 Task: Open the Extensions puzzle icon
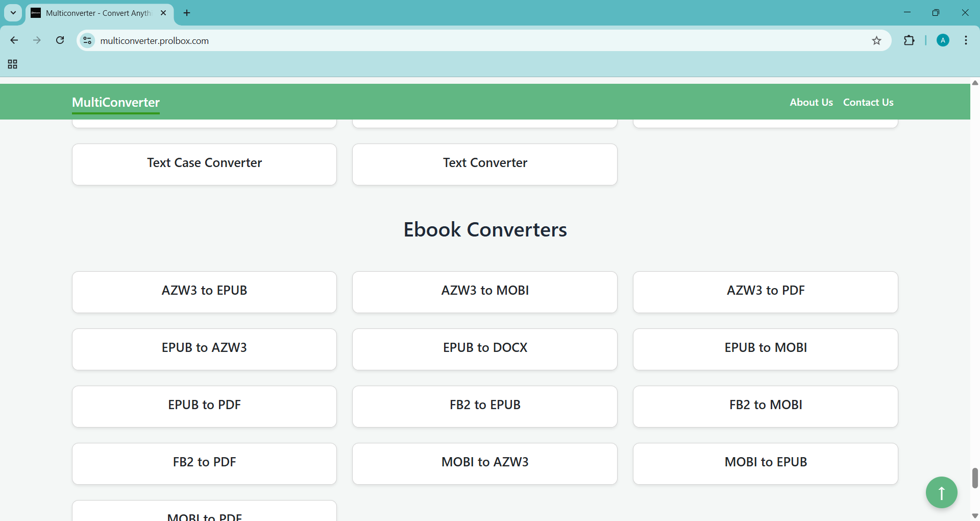tap(909, 41)
